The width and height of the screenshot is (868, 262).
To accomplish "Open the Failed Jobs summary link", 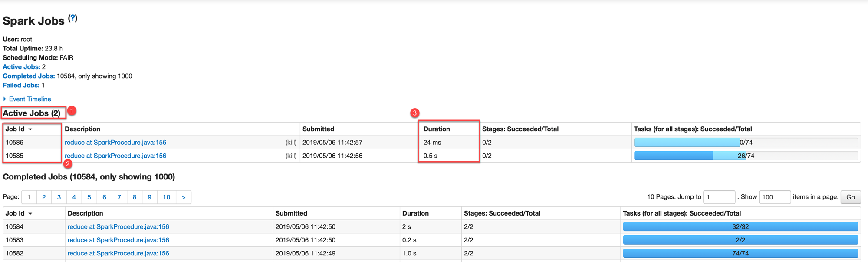I will (21, 85).
